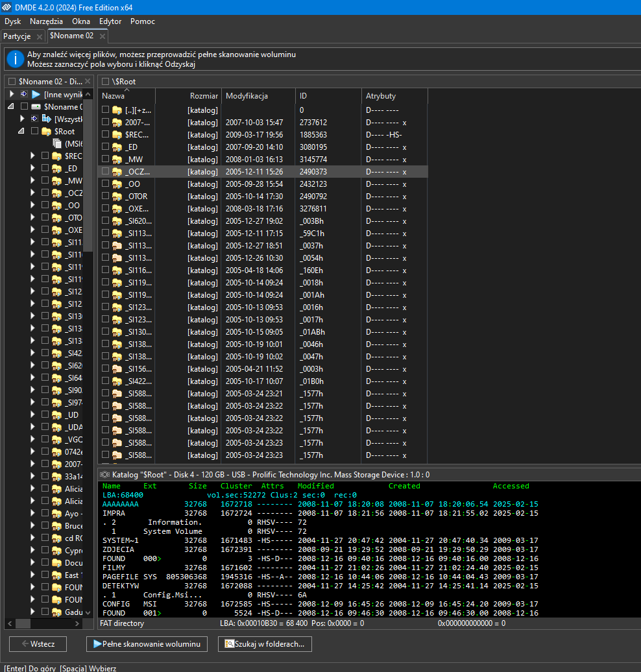The height and width of the screenshot is (672, 641).
Task: Sort by the Modyfikacja column header
Action: [x=258, y=96]
